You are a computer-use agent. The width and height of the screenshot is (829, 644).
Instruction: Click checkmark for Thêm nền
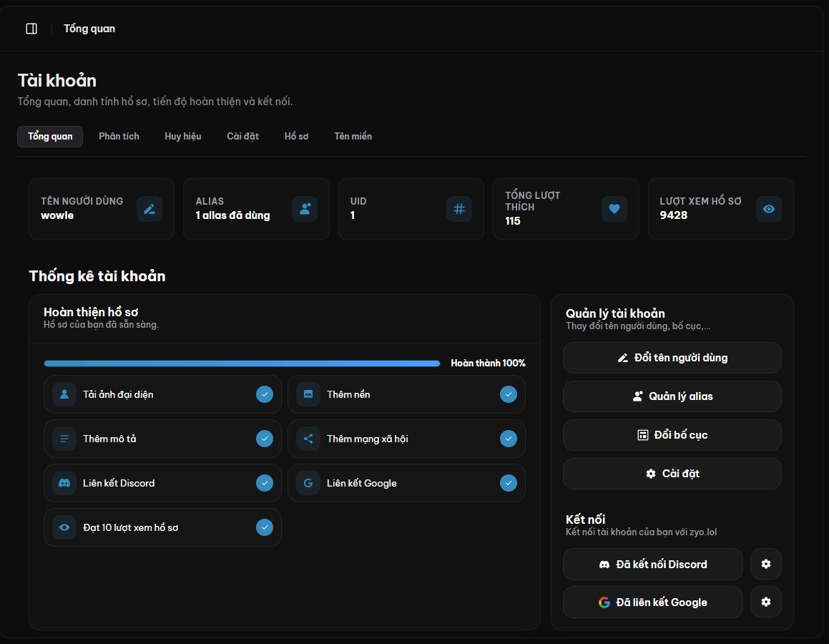(x=508, y=394)
